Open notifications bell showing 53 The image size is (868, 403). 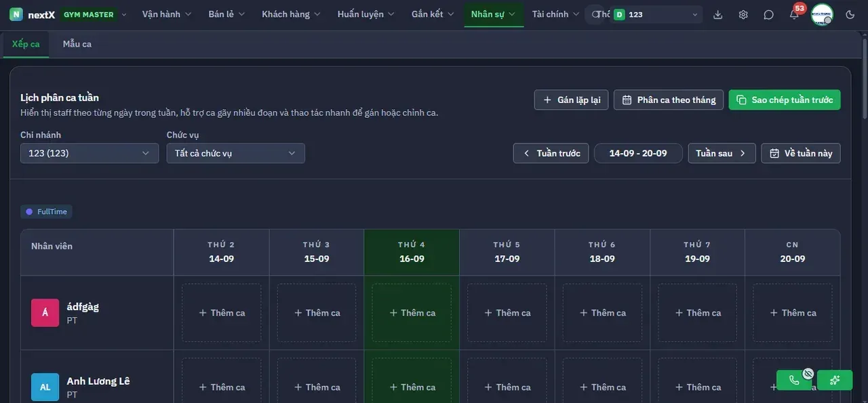(x=794, y=14)
